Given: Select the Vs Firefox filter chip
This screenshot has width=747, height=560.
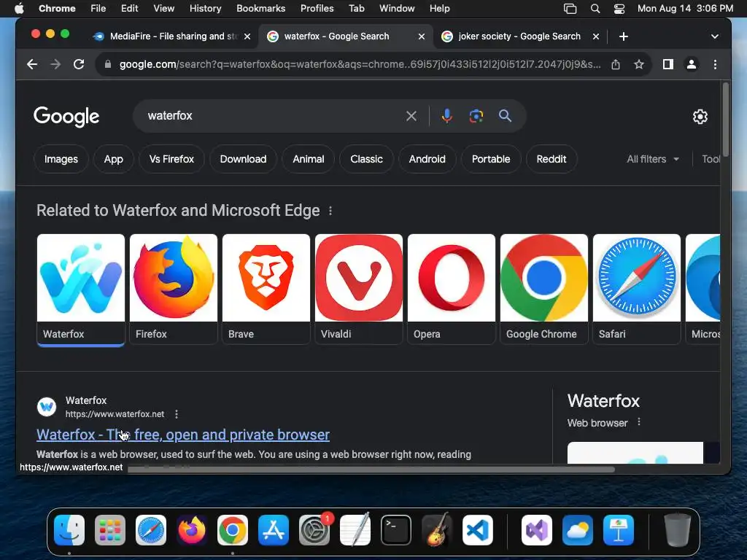Looking at the screenshot, I should coord(171,159).
